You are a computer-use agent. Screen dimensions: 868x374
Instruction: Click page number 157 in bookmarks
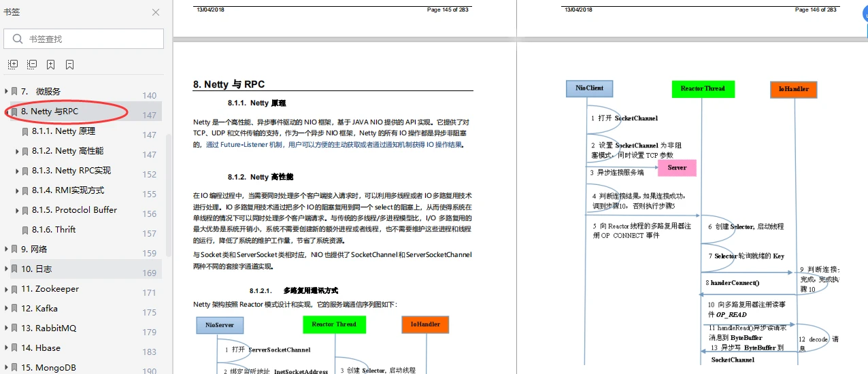150,234
